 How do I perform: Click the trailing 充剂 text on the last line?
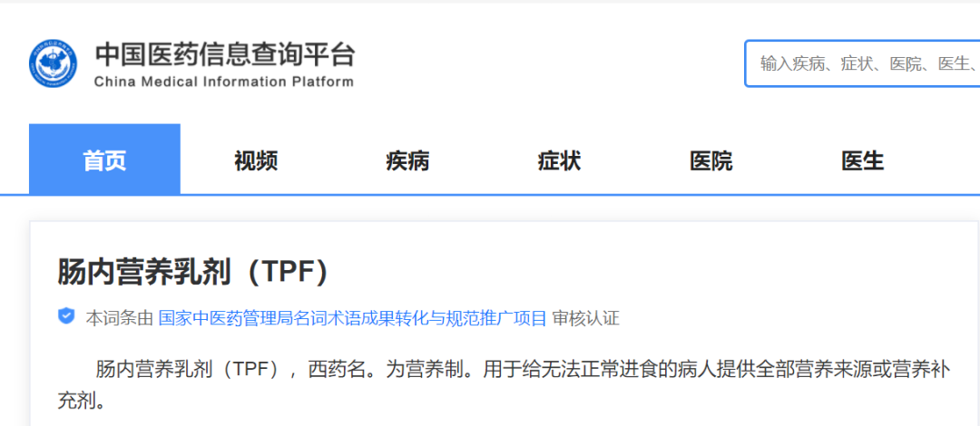[82, 401]
